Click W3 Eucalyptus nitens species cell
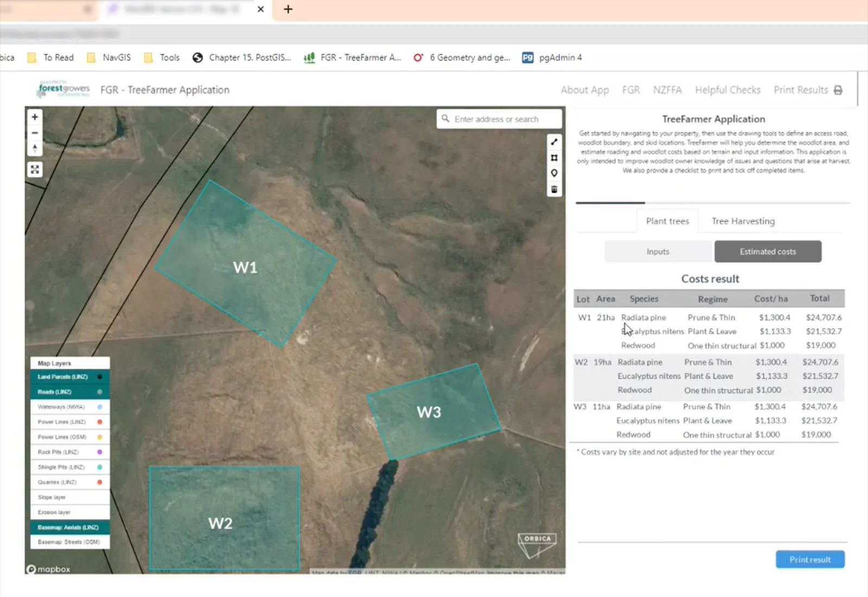The height and width of the screenshot is (597, 868). coord(648,421)
